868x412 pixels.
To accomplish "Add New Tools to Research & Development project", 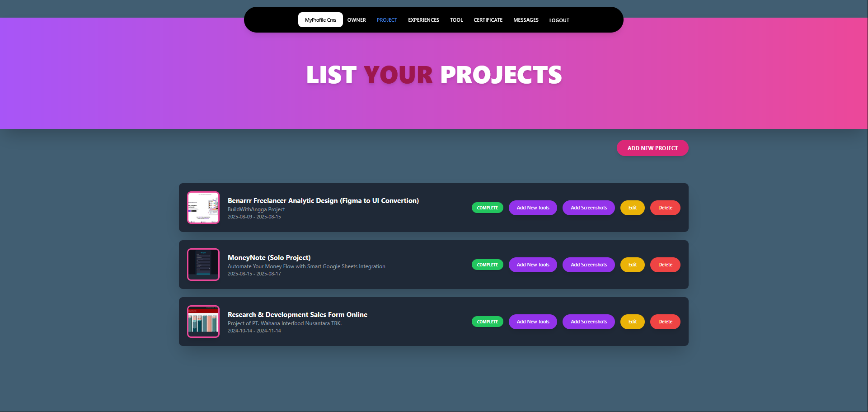I will click(533, 322).
